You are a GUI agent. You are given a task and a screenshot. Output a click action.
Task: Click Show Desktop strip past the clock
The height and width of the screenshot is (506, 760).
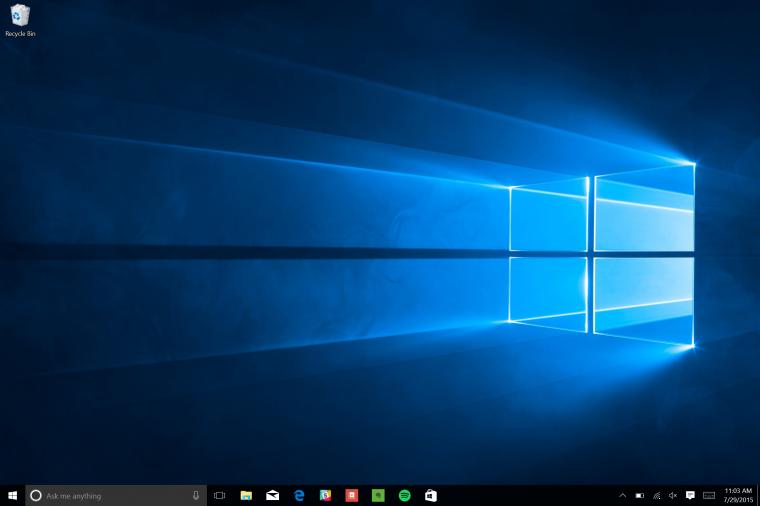[x=758, y=495]
